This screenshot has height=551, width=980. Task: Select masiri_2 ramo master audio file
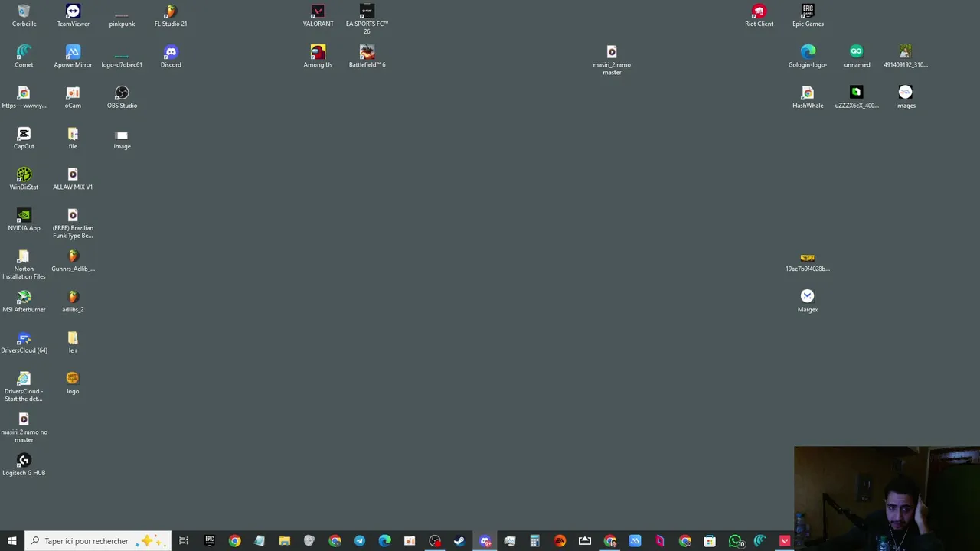click(612, 60)
